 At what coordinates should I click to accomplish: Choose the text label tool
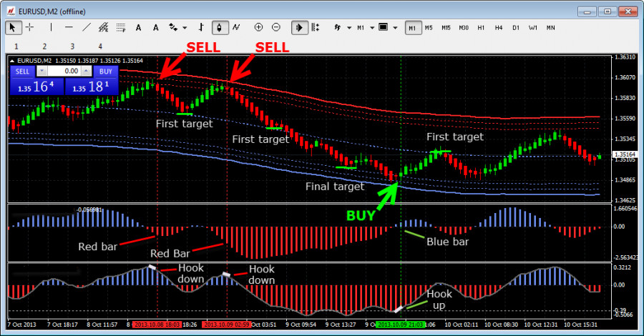156,27
